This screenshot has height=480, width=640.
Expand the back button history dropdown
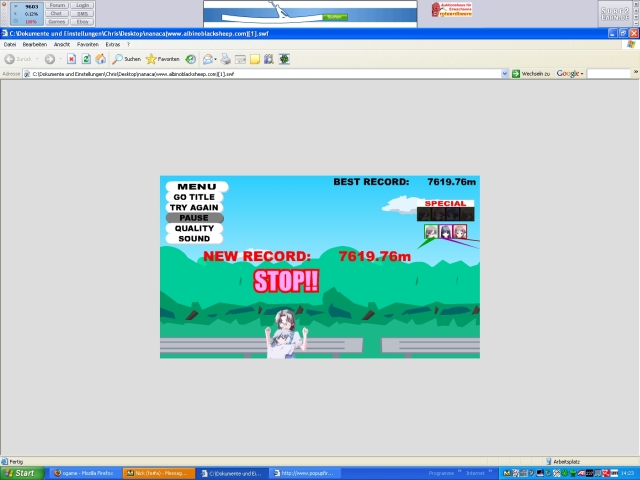[x=37, y=59]
